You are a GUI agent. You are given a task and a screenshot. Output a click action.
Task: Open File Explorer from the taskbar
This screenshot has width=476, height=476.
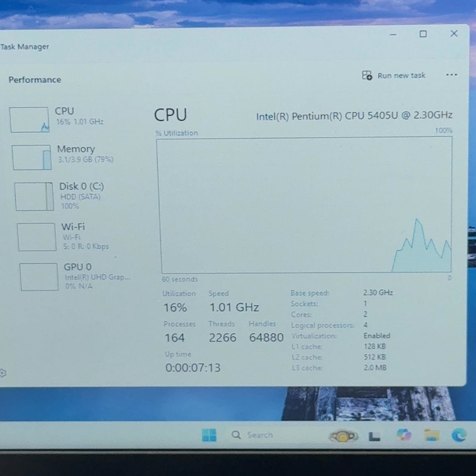pos(431,436)
